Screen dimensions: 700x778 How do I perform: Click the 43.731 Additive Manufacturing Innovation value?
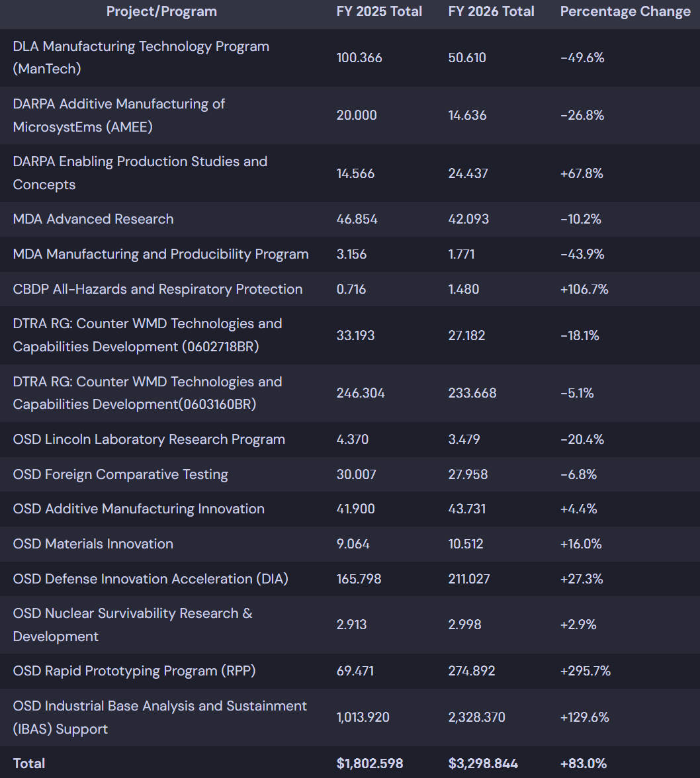(467, 509)
